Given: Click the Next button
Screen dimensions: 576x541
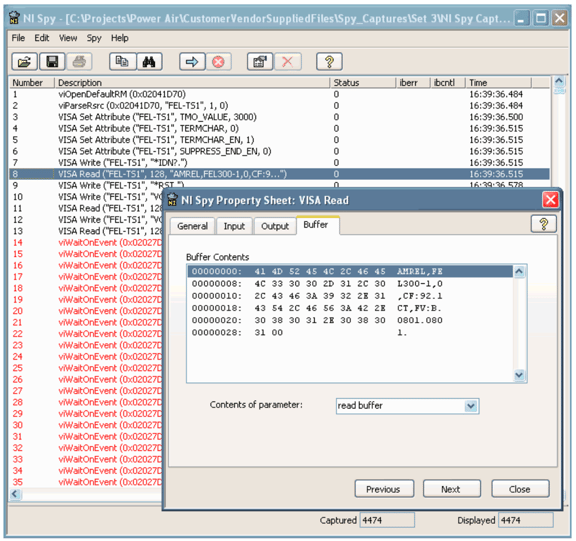Looking at the screenshot, I should coord(451,489).
